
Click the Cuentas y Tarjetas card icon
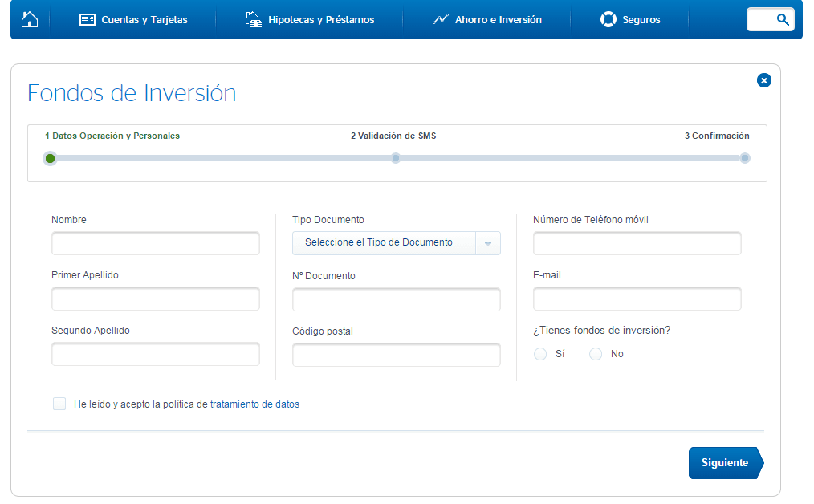pos(88,20)
